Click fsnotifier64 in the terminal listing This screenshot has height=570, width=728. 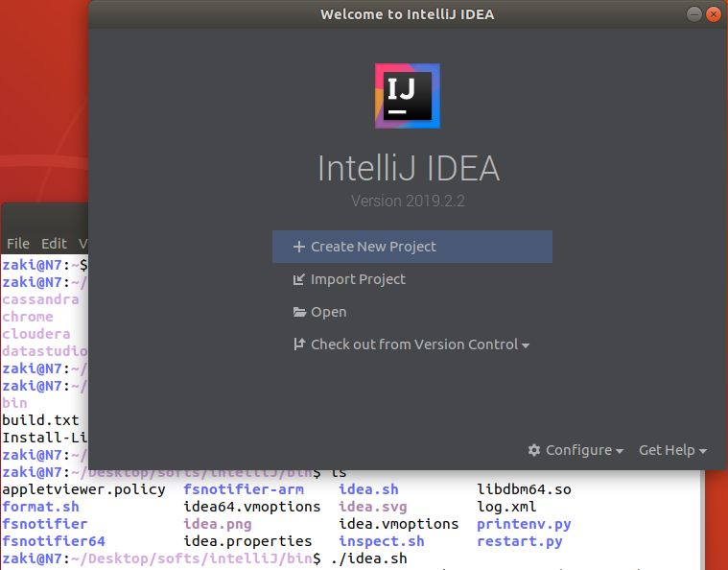(54, 541)
